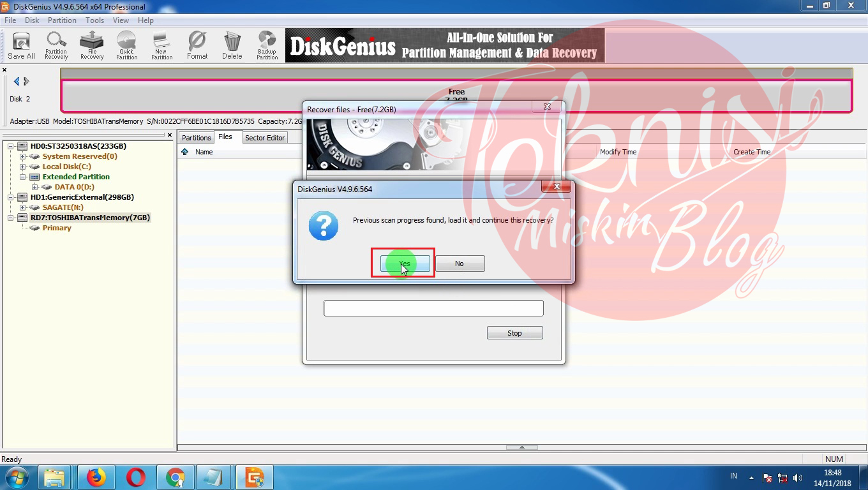Screen dimensions: 868x490
Task: Select the Primary partition under TOSHIBA
Action: click(x=57, y=228)
